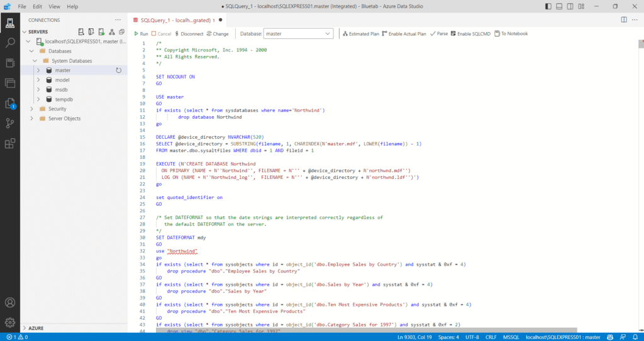Viewport: 644px width, 341px height.
Task: Open the Accounts icon in activity bar
Action: tap(10, 303)
